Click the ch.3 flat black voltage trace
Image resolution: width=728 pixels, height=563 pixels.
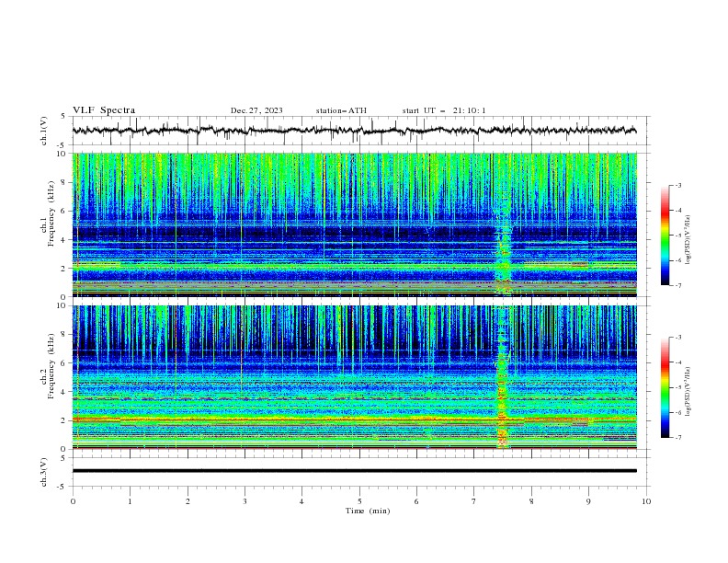point(354,471)
